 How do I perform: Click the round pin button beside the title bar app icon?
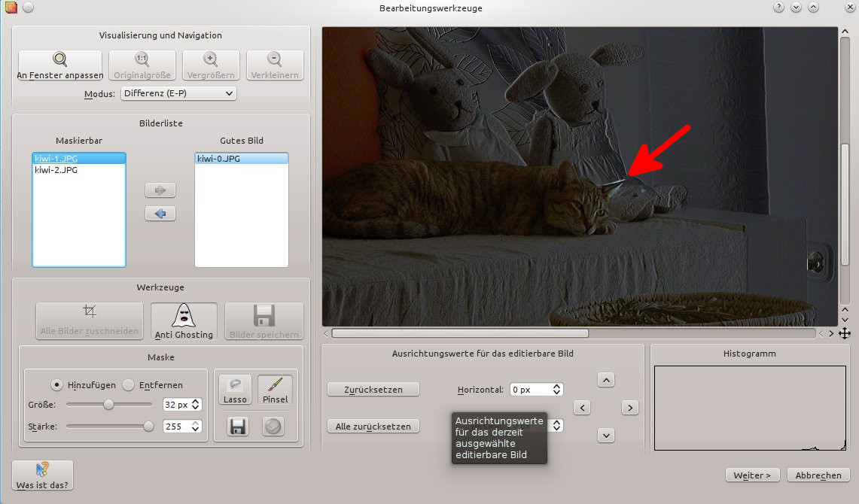(29, 7)
